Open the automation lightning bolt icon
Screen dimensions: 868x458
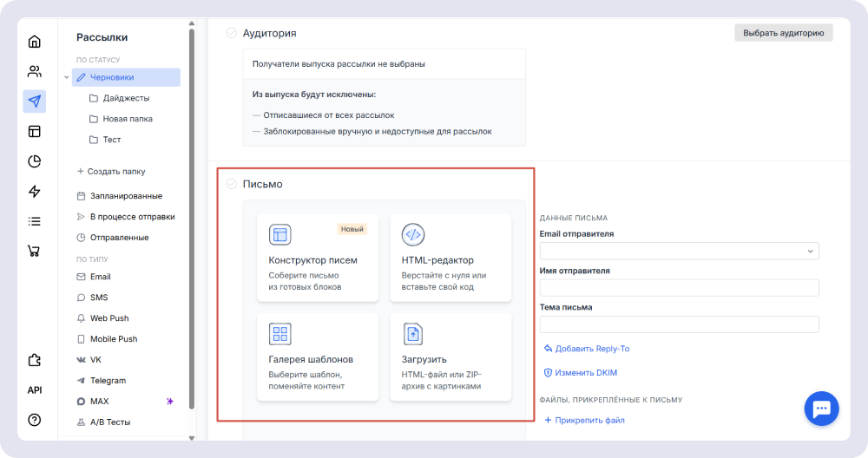[x=35, y=192]
